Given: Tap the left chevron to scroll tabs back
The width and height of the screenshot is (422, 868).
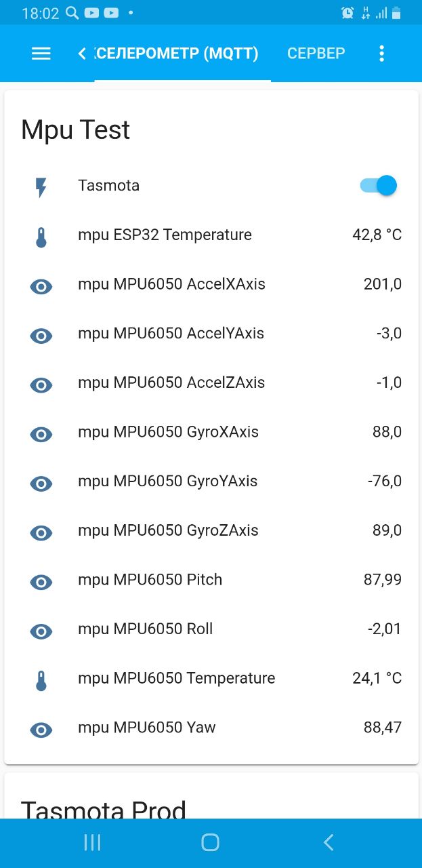Looking at the screenshot, I should (82, 54).
